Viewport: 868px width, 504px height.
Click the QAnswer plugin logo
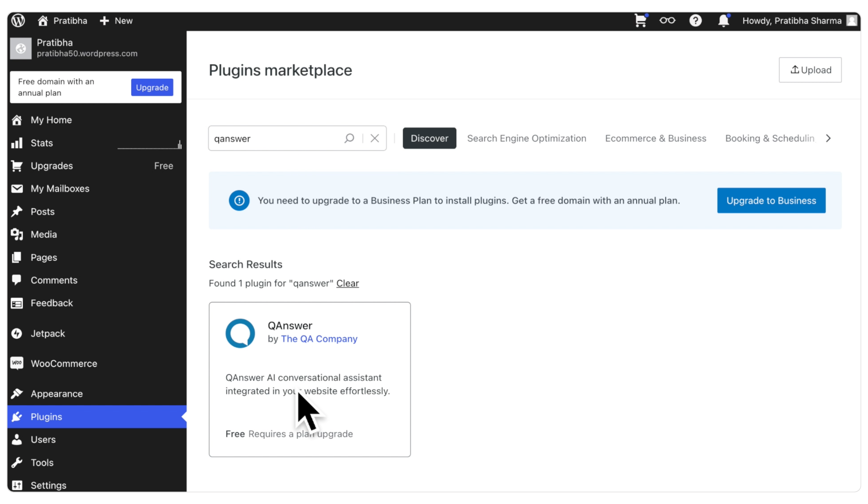(240, 333)
